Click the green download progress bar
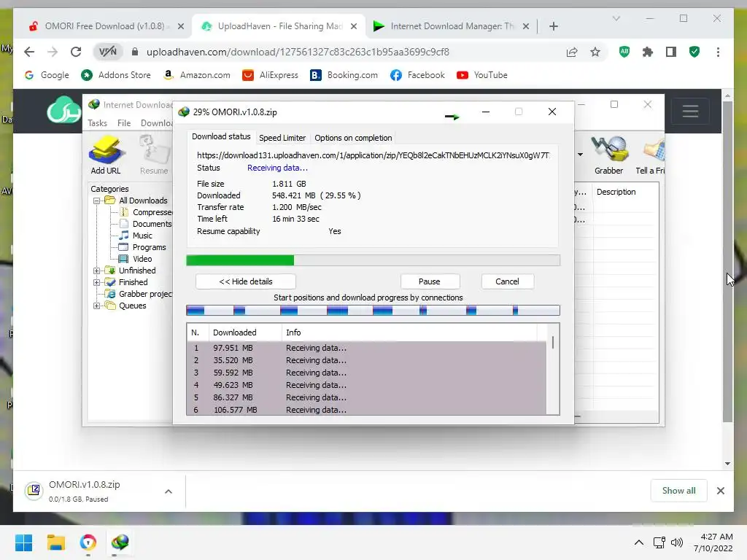Screen dimensions: 747x560 click(373, 260)
